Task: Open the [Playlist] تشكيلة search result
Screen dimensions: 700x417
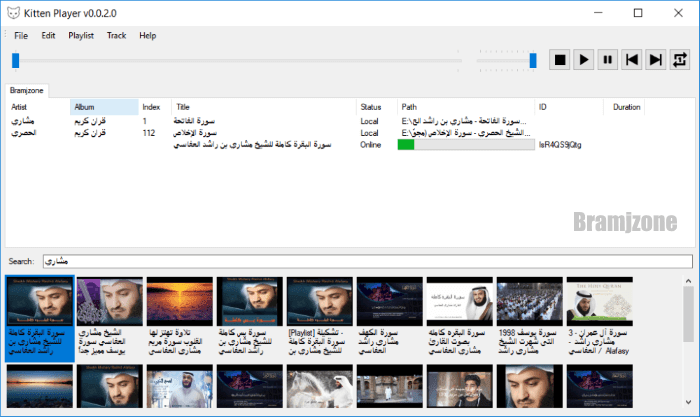Action: click(x=320, y=316)
